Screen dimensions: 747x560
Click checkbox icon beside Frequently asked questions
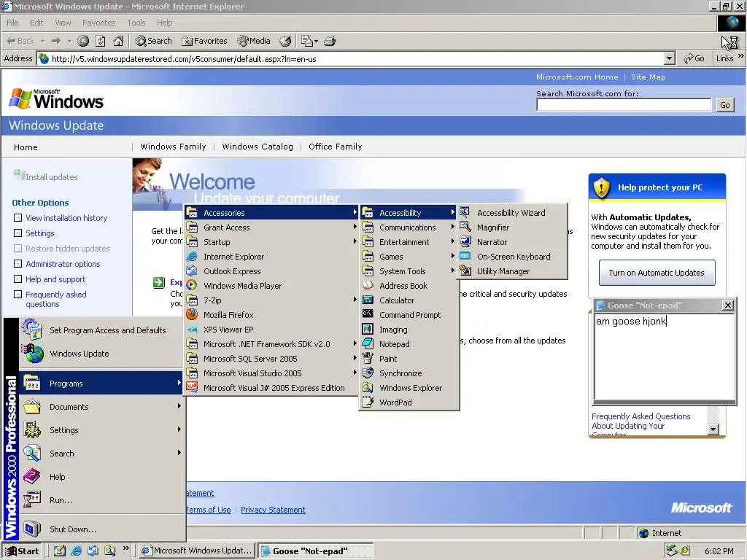18,295
